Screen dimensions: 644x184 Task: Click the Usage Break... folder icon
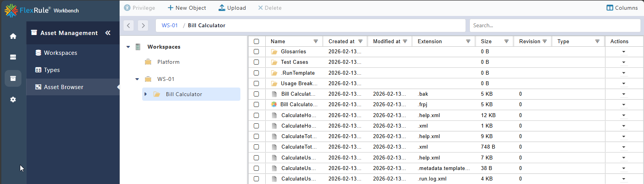point(274,83)
